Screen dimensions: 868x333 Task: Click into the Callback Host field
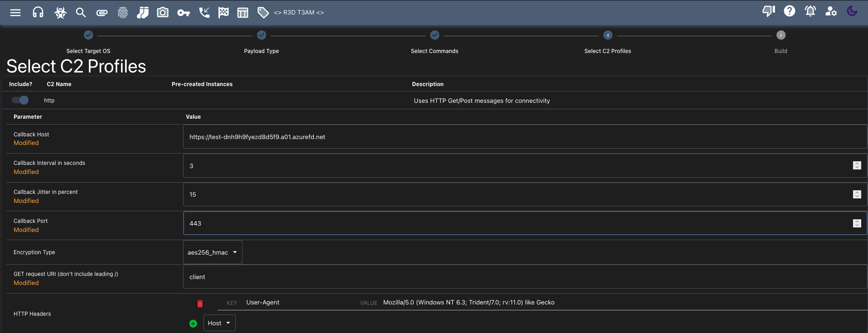click(525, 137)
